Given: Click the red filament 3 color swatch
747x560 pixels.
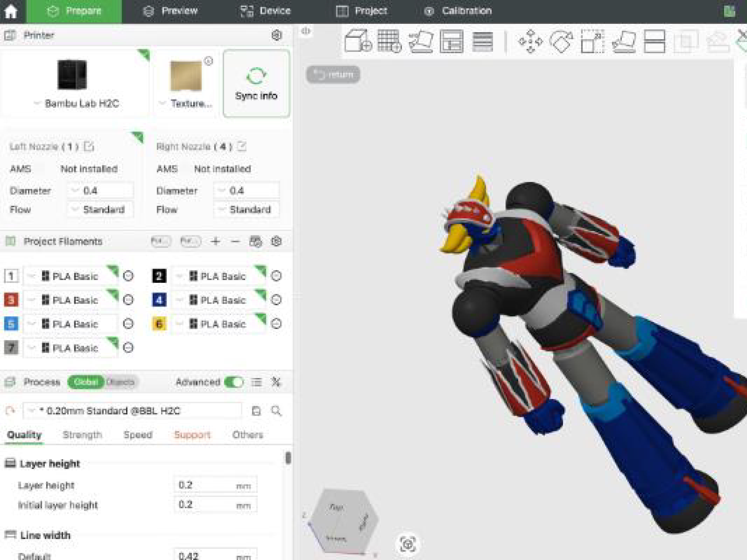Looking at the screenshot, I should tap(11, 300).
